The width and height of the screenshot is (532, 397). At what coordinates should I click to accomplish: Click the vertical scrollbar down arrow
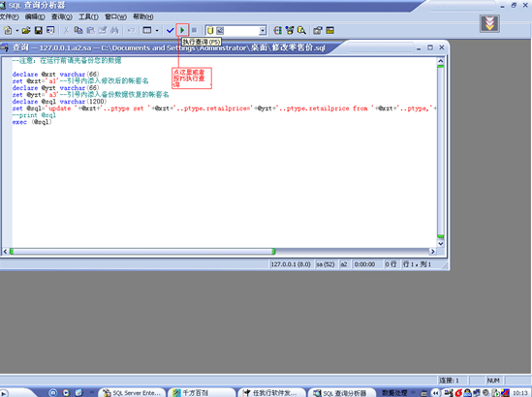440,243
